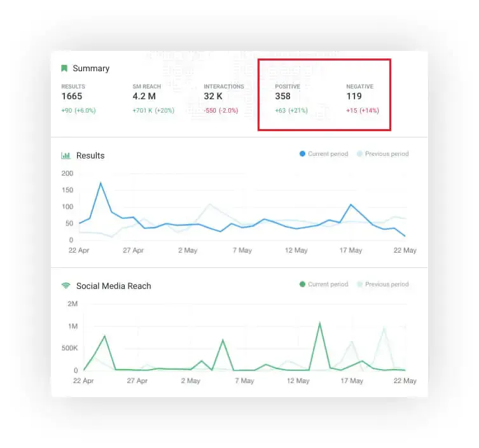Click the green Current period legend dot
Screen dimensions: 479x448
[302, 284]
